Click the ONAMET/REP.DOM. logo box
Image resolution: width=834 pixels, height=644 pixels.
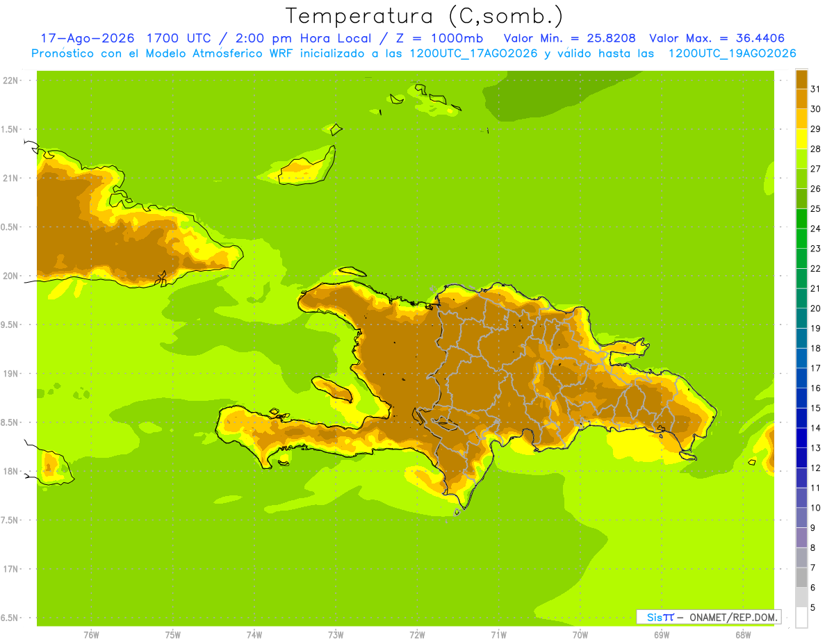pos(708,617)
